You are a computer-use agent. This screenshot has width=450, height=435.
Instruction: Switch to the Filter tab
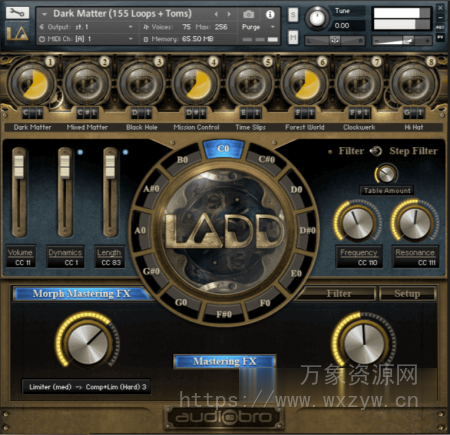[339, 294]
